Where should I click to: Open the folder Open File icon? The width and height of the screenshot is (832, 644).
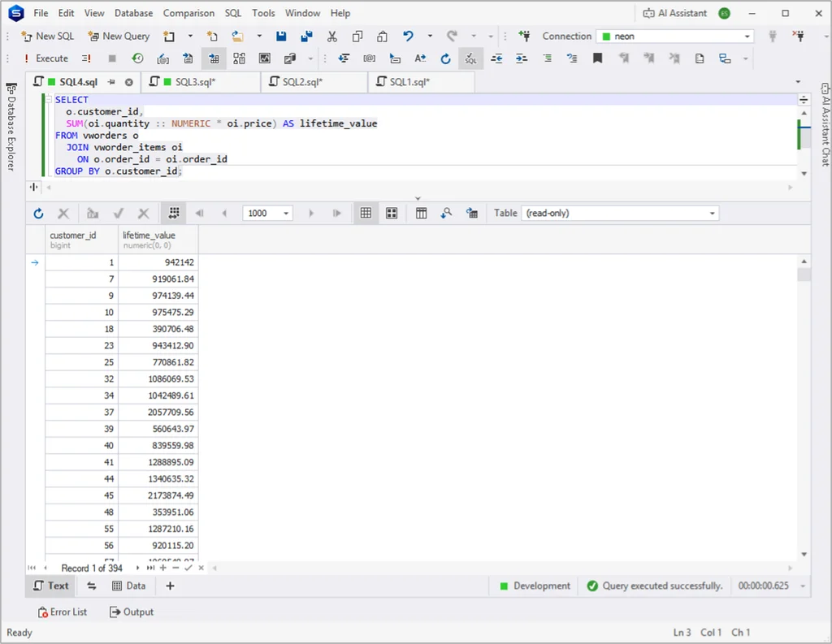pyautogui.click(x=237, y=36)
